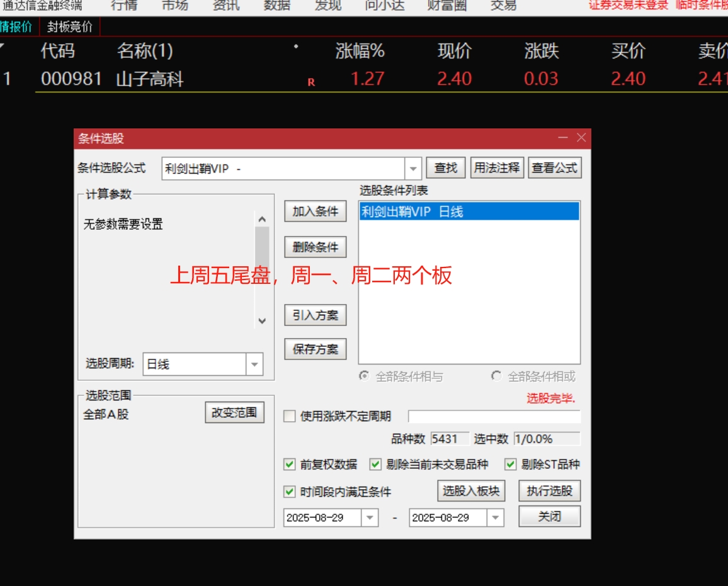Click the 选股入板块 button
The width and height of the screenshot is (728, 586).
(x=471, y=491)
